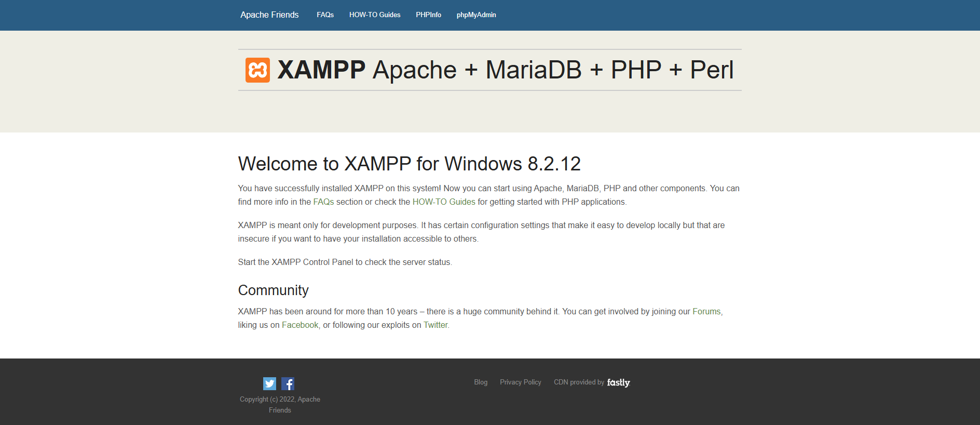Click the "XAMPP Apache + MariaDB + PHP + Perl" banner title
The image size is (980, 425).
coord(506,70)
